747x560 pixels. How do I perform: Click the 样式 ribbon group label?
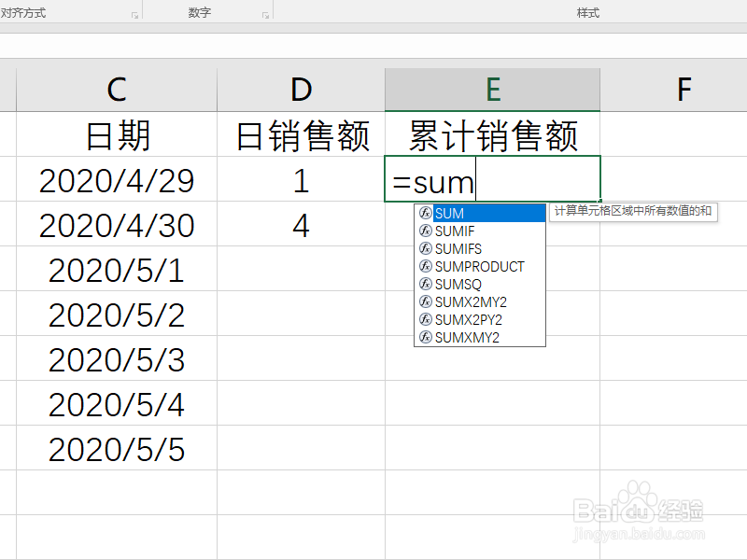point(588,13)
